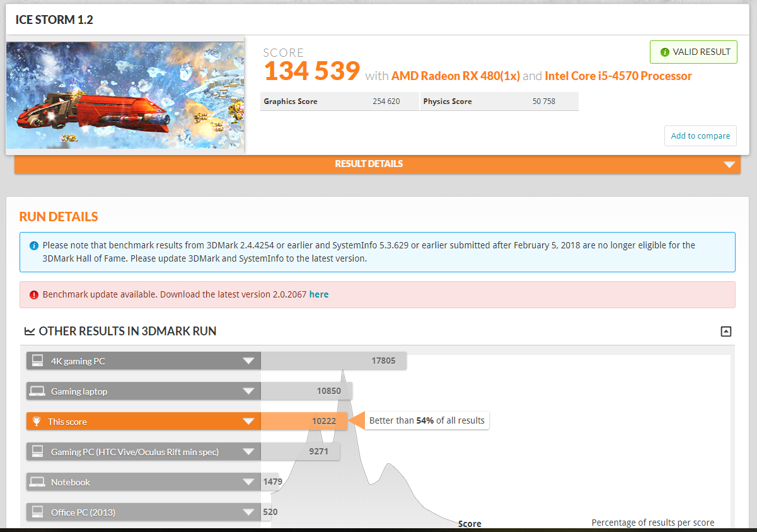
Task: Click the 4K gaming PC row label
Action: coord(78,361)
